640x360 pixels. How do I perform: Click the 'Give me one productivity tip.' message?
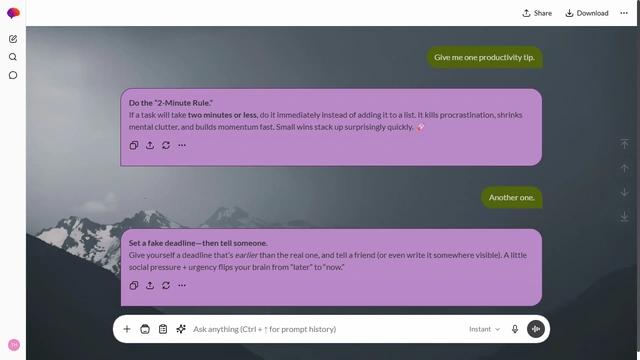(x=484, y=58)
